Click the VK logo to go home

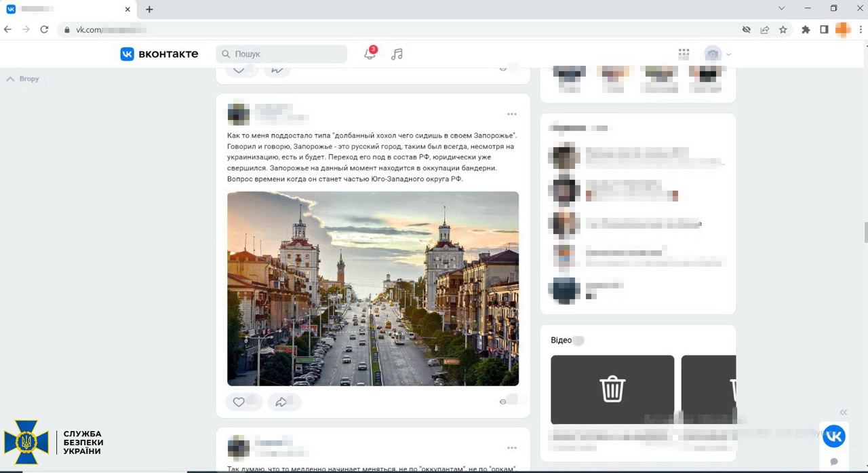[127, 54]
